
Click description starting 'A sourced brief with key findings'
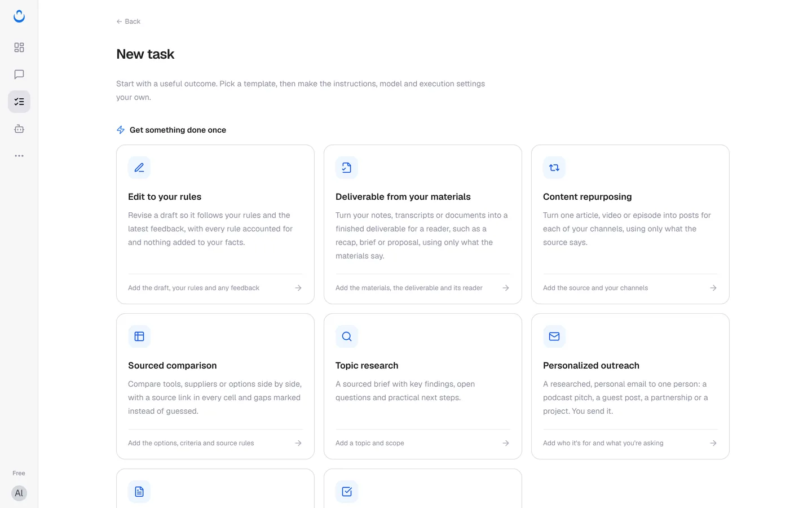(405, 391)
